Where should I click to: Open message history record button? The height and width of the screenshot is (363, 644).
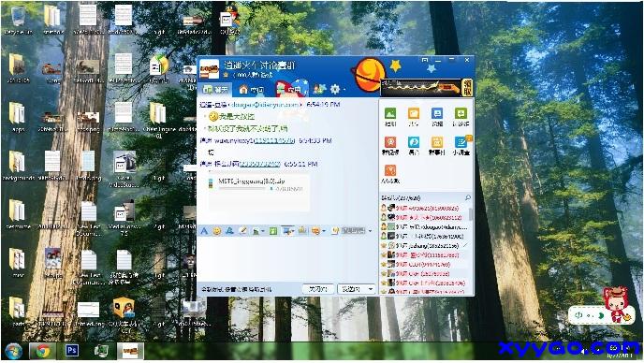pyautogui.click(x=349, y=231)
